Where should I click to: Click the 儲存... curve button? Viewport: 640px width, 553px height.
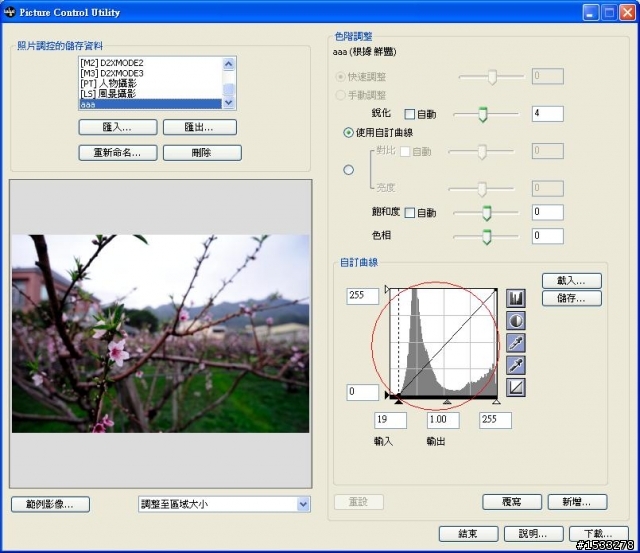coord(571,298)
